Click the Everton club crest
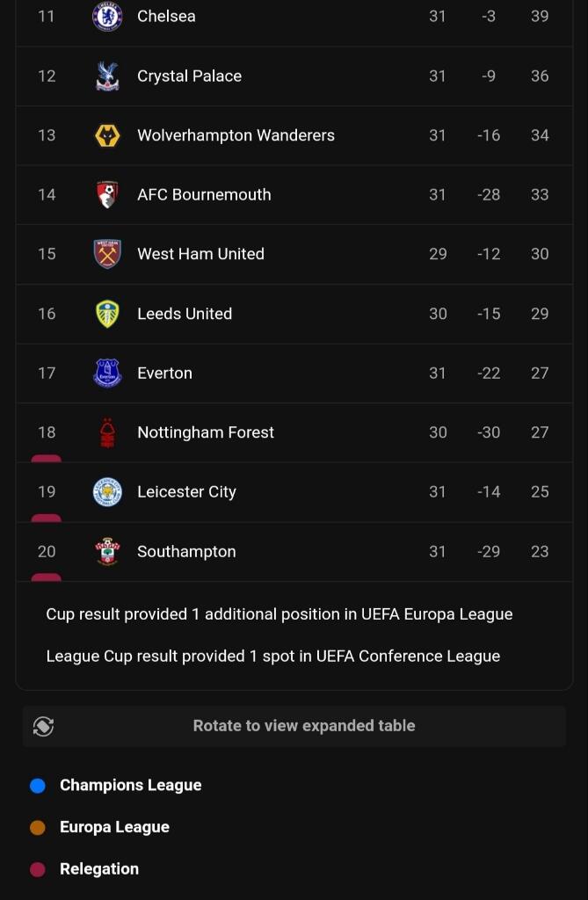 pyautogui.click(x=107, y=374)
